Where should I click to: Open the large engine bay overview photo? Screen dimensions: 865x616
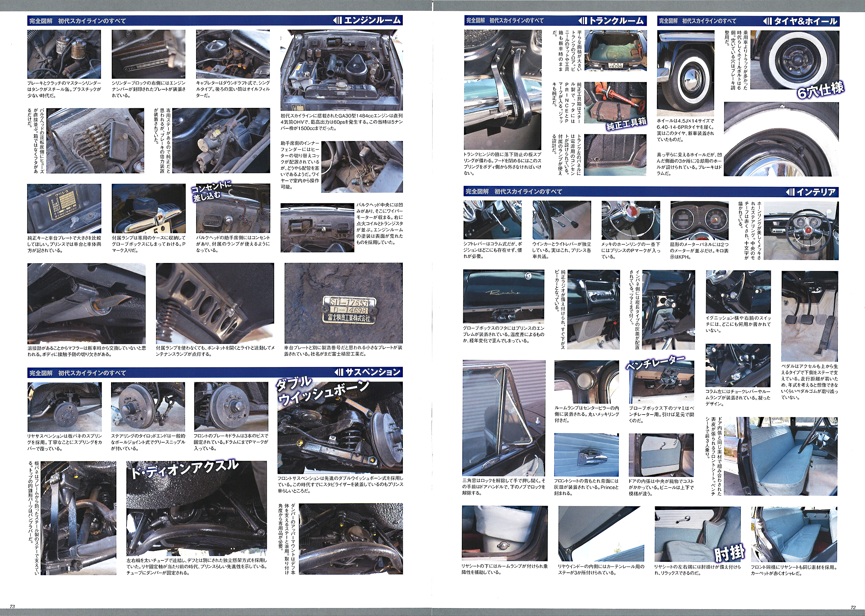point(341,70)
